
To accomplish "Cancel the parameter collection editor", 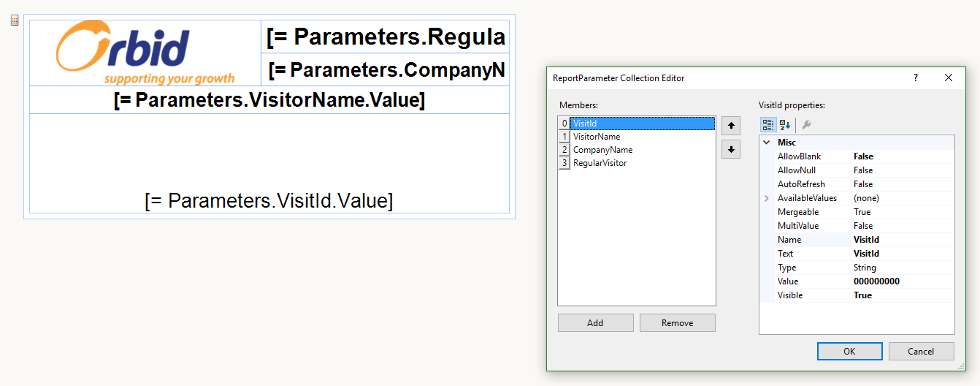I will click(921, 351).
